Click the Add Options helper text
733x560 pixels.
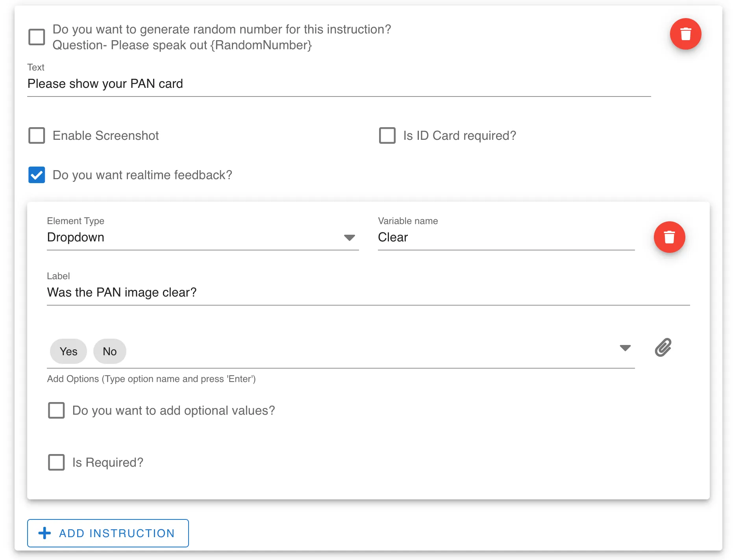coord(152,379)
